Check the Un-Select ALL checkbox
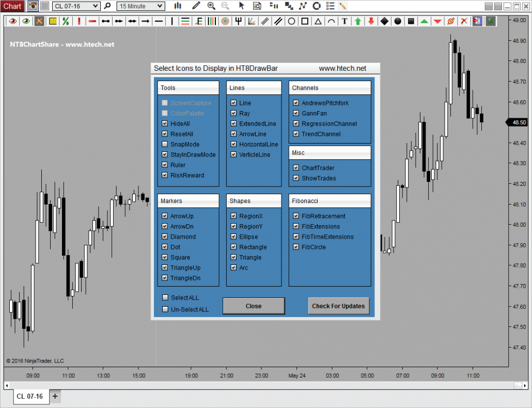532x408 pixels. click(165, 309)
